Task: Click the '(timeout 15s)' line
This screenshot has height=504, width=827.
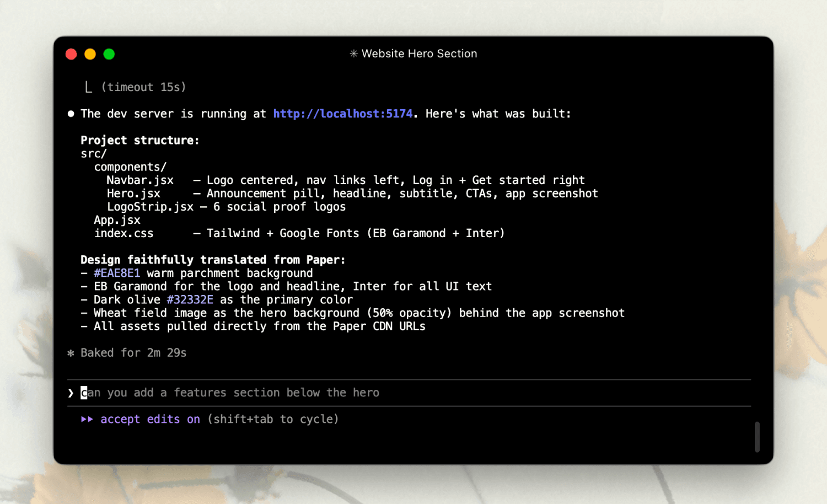Action: 143,87
